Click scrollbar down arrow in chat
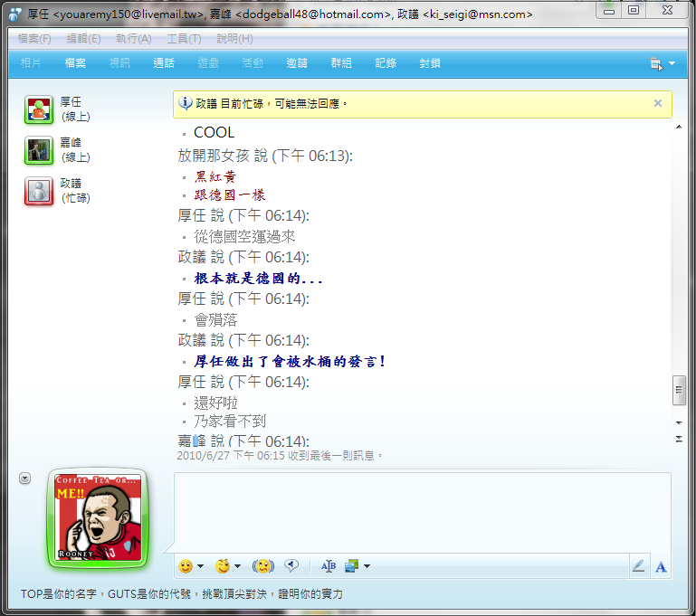The width and height of the screenshot is (696, 616). (679, 422)
